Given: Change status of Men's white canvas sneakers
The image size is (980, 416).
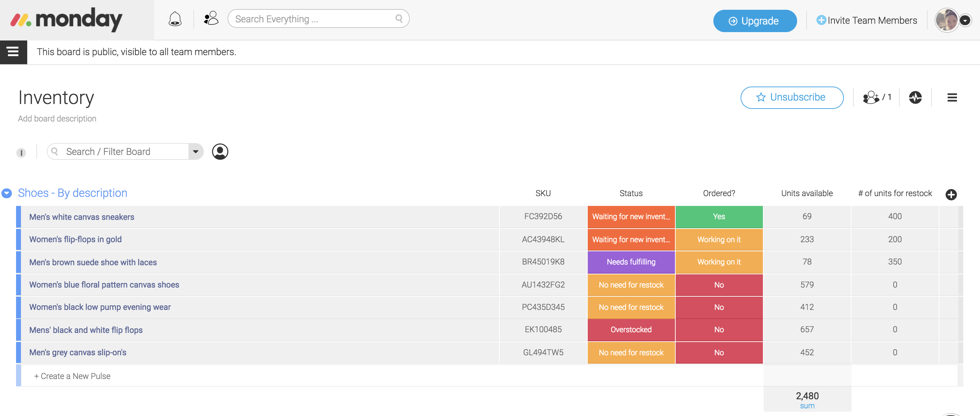Looking at the screenshot, I should pyautogui.click(x=631, y=217).
